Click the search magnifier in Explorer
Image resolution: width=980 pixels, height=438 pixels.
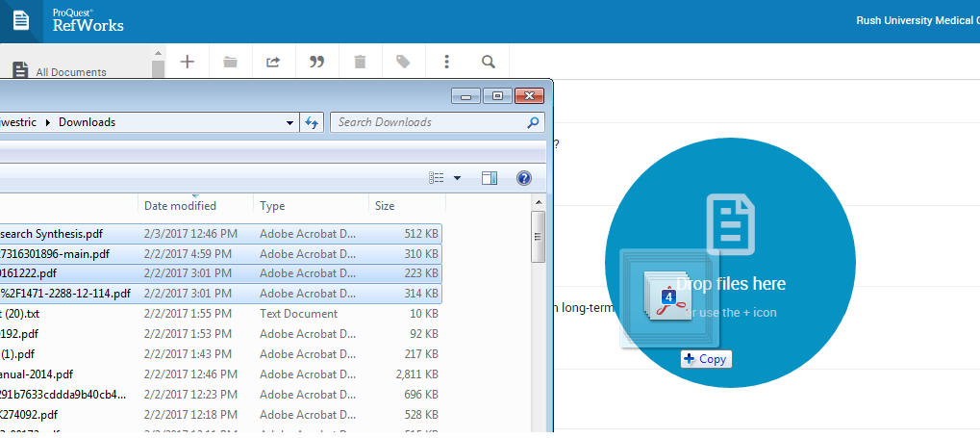tap(533, 122)
